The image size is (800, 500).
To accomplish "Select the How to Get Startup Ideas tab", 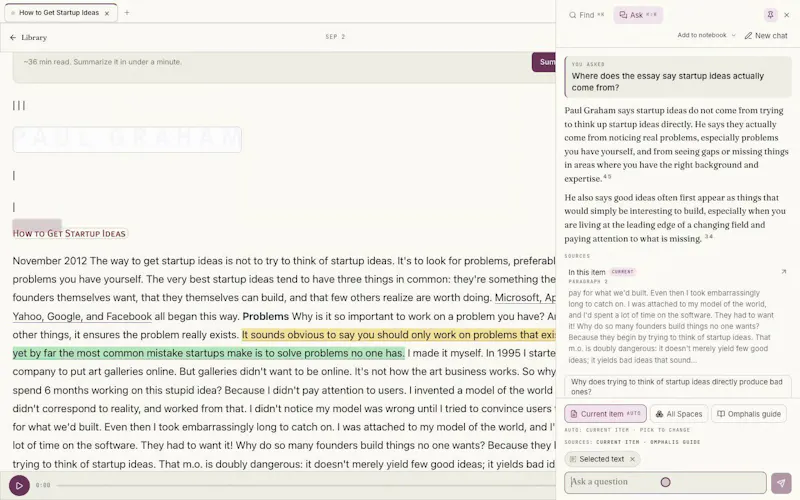I will (x=60, y=13).
